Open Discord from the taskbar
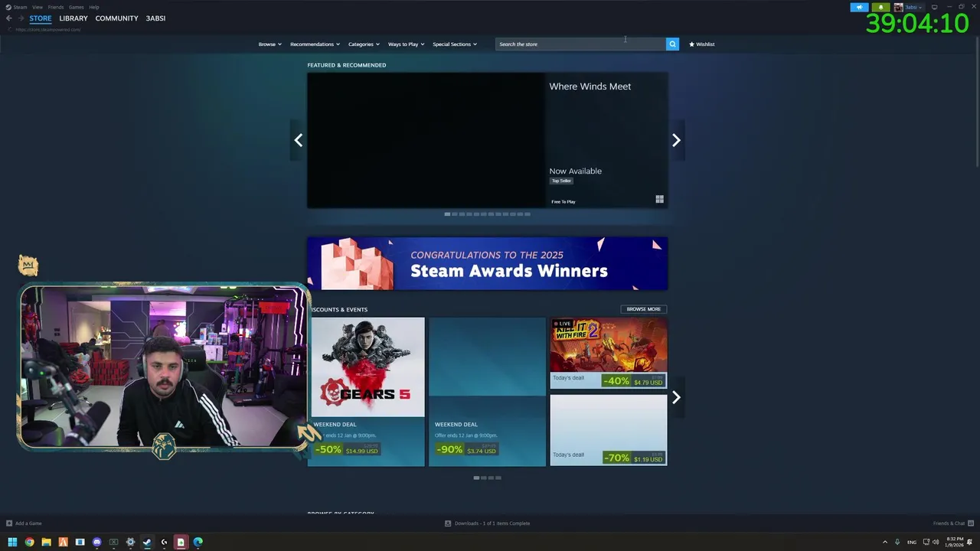This screenshot has height=551, width=980. click(96, 542)
